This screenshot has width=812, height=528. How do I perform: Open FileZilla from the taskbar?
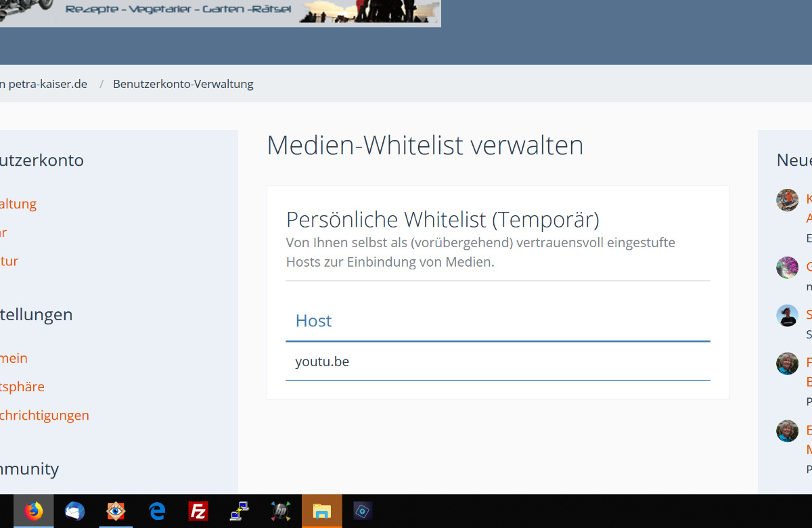[x=198, y=511]
